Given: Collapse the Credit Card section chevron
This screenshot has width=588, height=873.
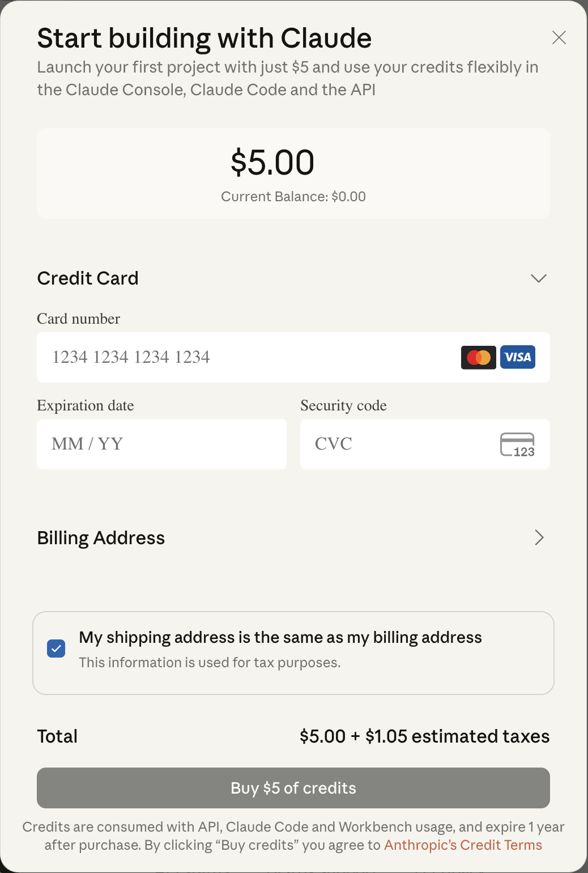Looking at the screenshot, I should coord(538,278).
